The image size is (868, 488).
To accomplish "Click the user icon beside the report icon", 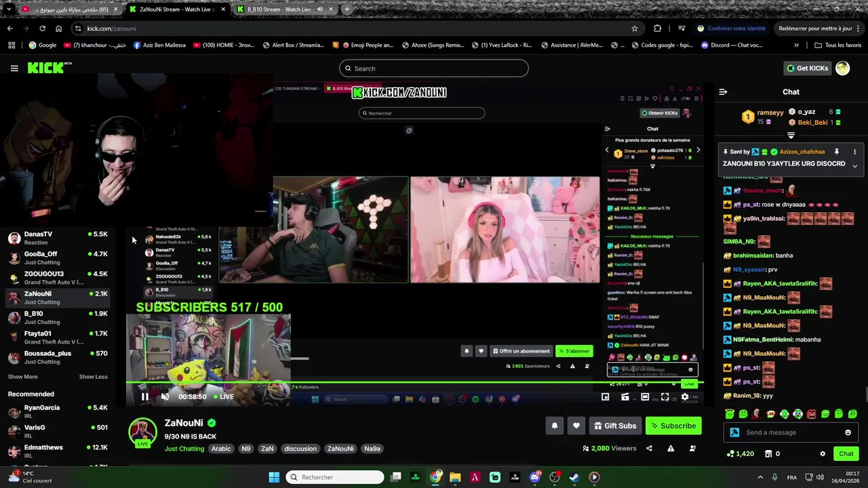I will coord(692,448).
